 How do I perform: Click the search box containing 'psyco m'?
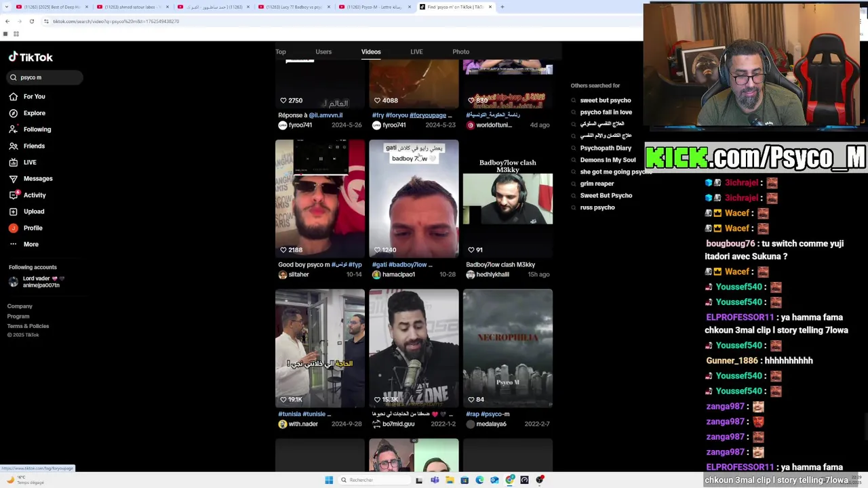46,77
